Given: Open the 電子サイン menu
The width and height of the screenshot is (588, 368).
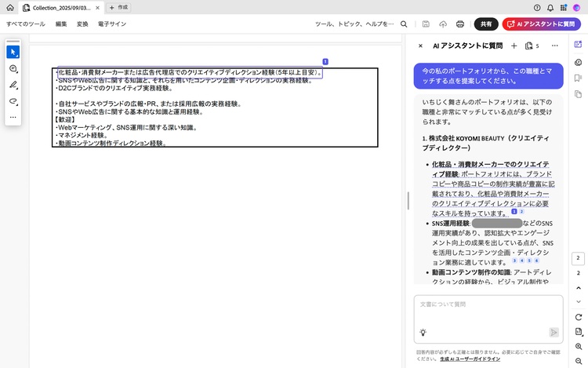Looking at the screenshot, I should click(x=111, y=24).
